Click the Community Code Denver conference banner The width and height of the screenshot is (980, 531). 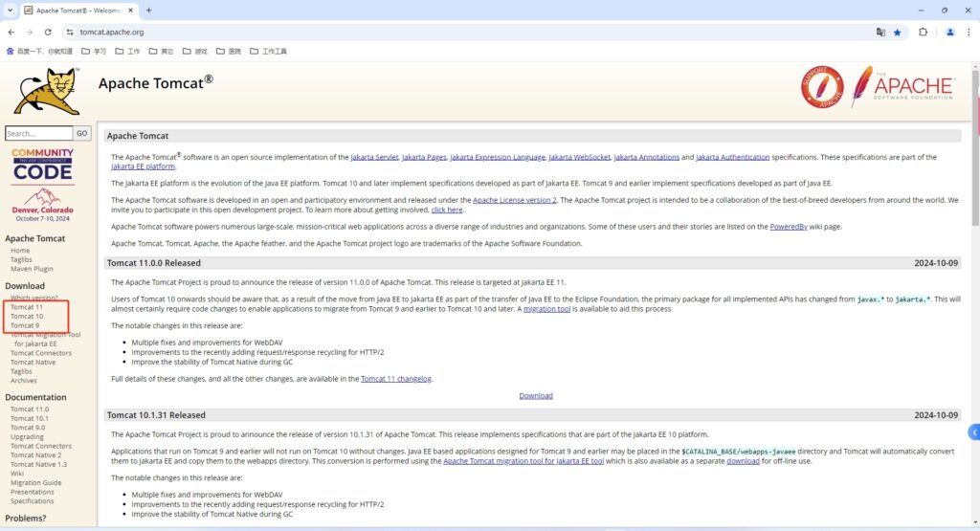click(x=42, y=182)
